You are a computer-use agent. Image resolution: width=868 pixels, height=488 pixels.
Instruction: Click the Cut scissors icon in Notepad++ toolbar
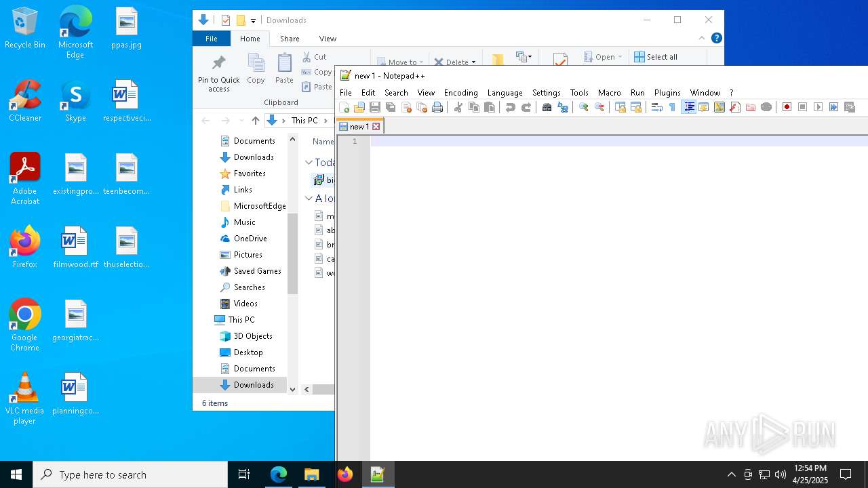point(458,107)
